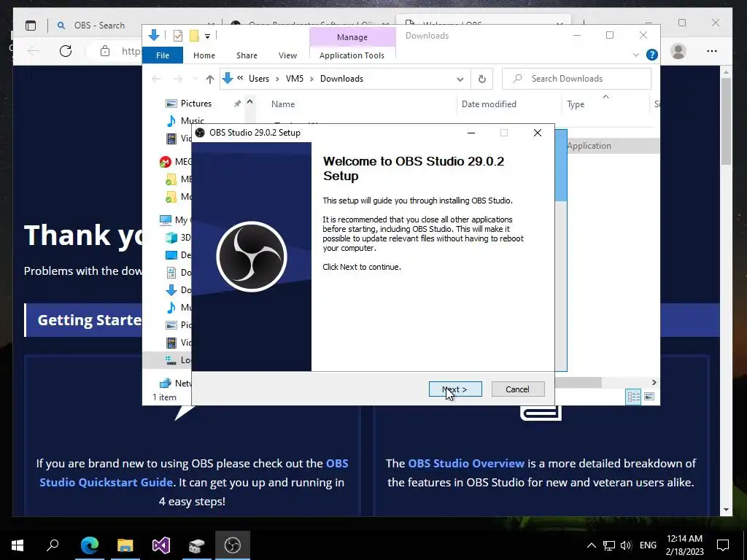Click the Explorer Up arrow button
This screenshot has height=560, width=747.
tap(209, 79)
